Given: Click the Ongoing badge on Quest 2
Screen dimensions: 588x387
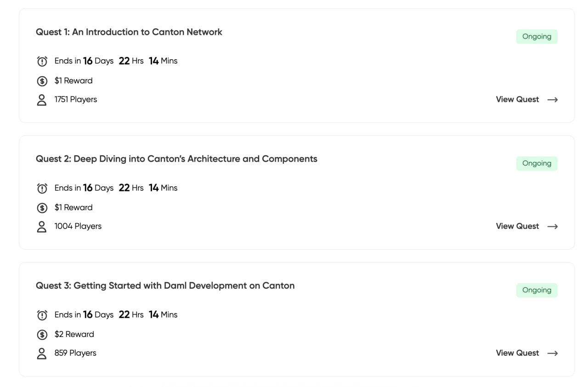Looking at the screenshot, I should coord(537,163).
